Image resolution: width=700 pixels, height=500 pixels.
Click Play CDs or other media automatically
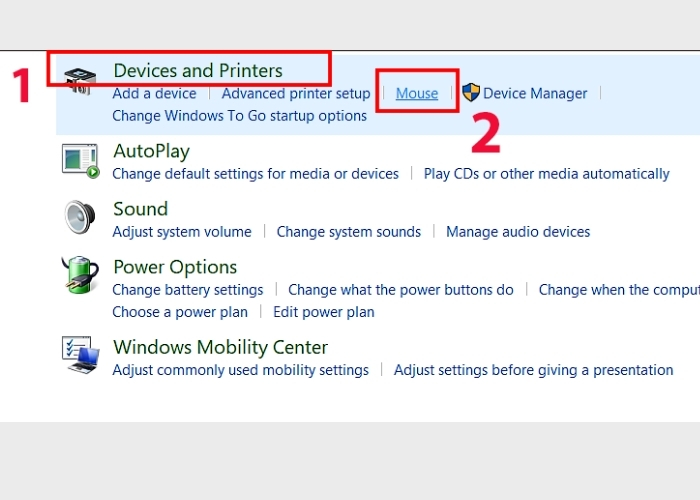tap(546, 173)
